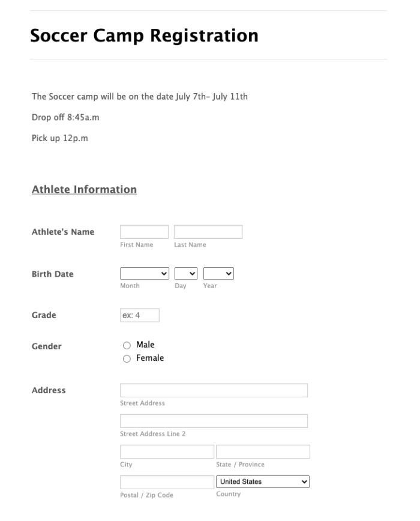The image size is (420, 521).
Task: Click the First Name input field
Action: pyautogui.click(x=145, y=232)
